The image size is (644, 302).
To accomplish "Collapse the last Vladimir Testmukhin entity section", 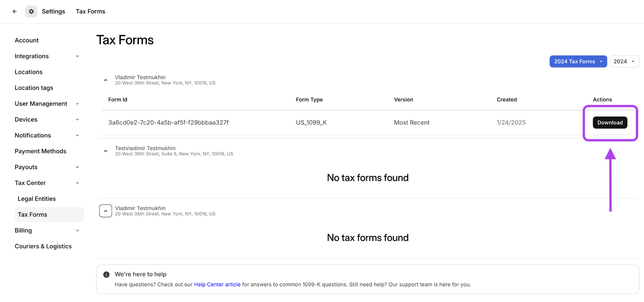I will click(x=105, y=211).
